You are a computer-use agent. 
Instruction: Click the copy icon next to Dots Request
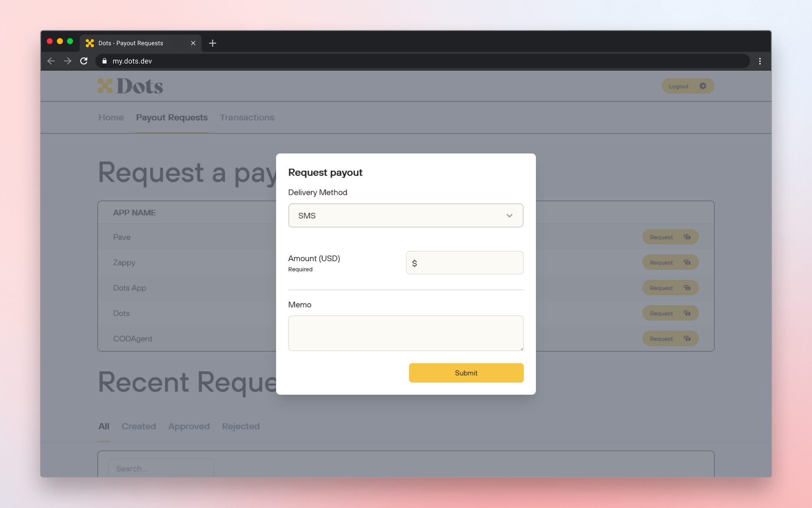[687, 313]
